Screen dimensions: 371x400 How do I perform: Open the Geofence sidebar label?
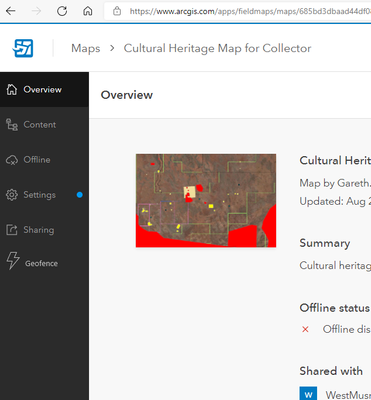(41, 263)
